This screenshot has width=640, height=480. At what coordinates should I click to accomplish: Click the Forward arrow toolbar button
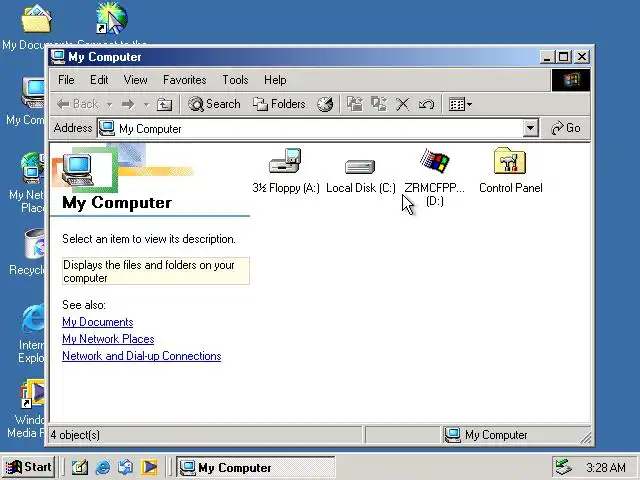click(128, 104)
